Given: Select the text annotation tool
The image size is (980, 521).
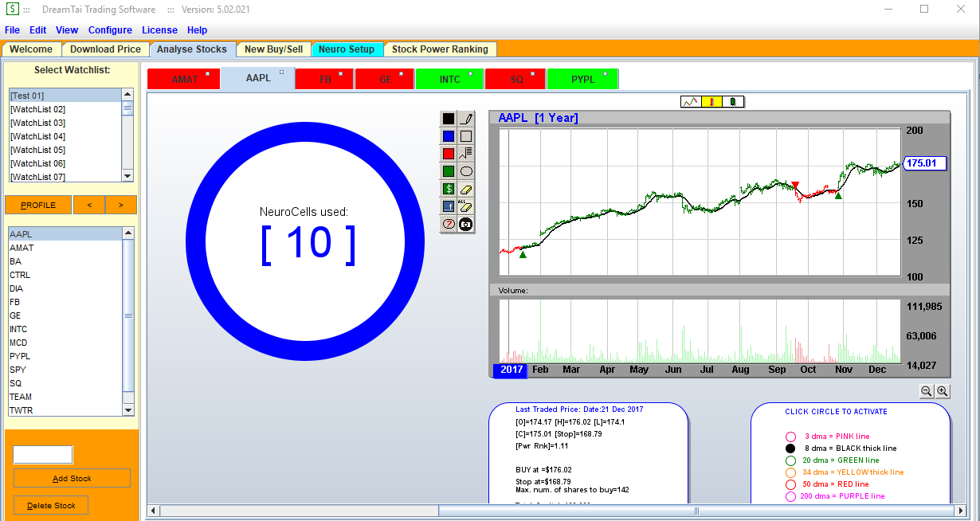Looking at the screenshot, I should click(x=466, y=153).
